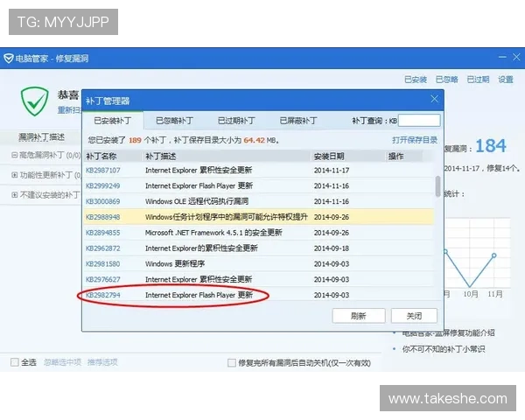Viewport: 525px width, 420px height.
Task: Click date 2014-09-18 in KB2962872 row
Action: [x=332, y=248]
